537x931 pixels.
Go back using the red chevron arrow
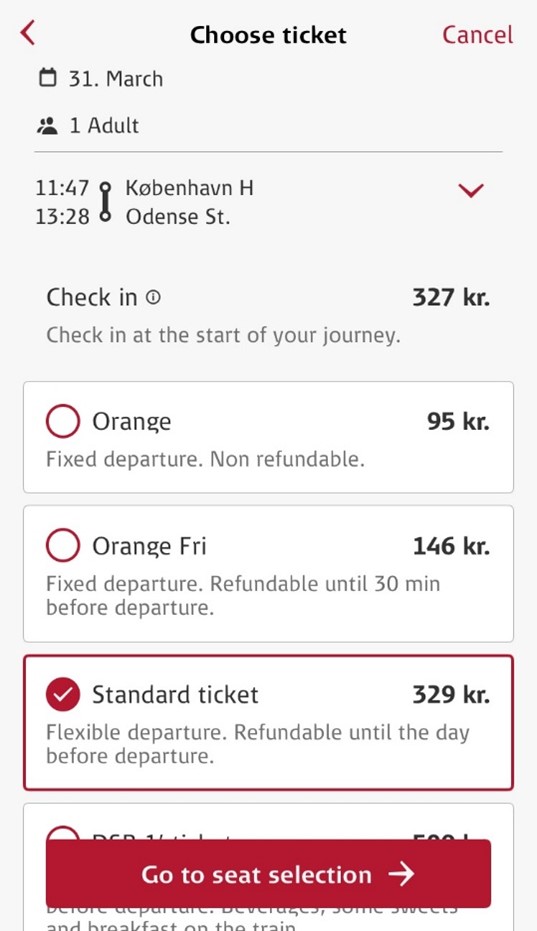pos(28,33)
